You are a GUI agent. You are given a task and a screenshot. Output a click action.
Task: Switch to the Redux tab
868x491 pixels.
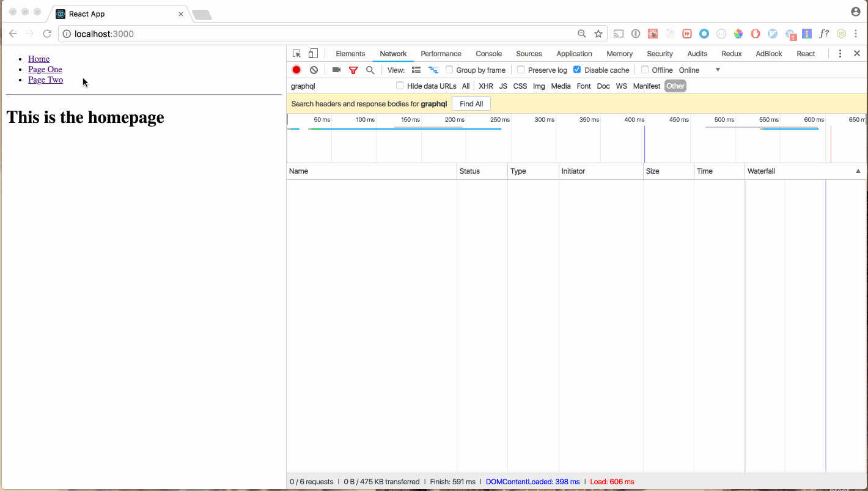click(731, 54)
